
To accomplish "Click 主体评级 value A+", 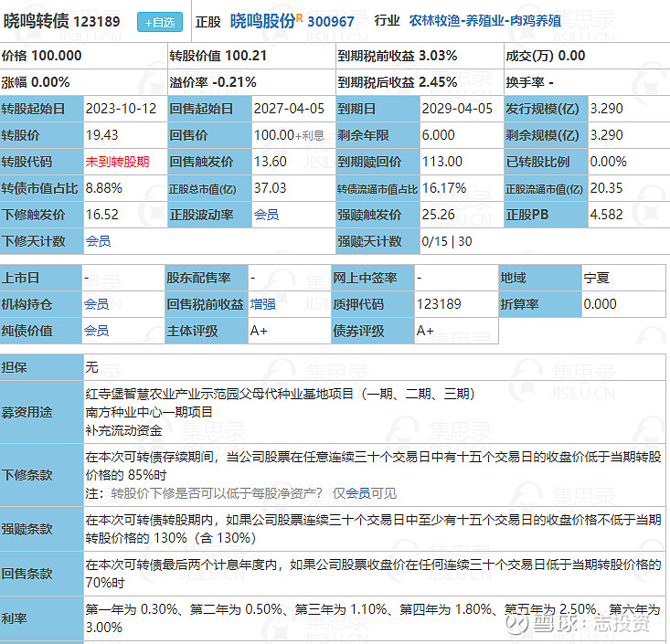I will [259, 331].
